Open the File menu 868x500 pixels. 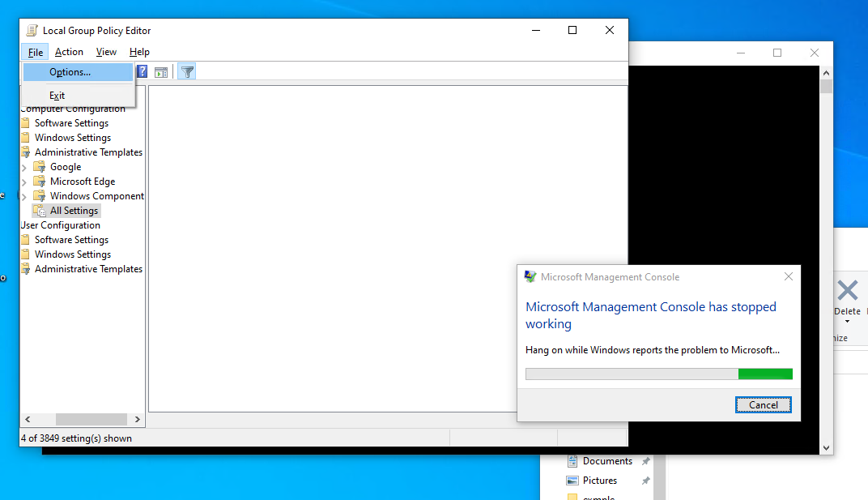click(x=36, y=52)
